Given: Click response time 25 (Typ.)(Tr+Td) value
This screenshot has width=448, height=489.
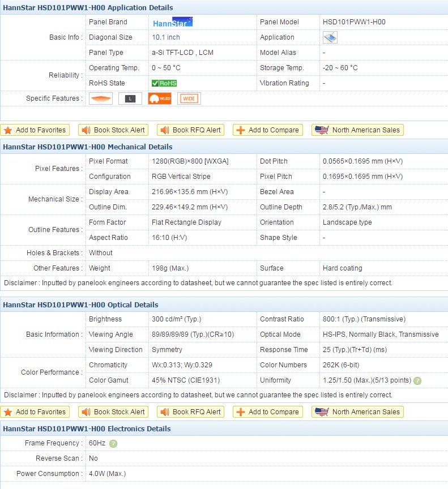Looking at the screenshot, I should point(355,350).
